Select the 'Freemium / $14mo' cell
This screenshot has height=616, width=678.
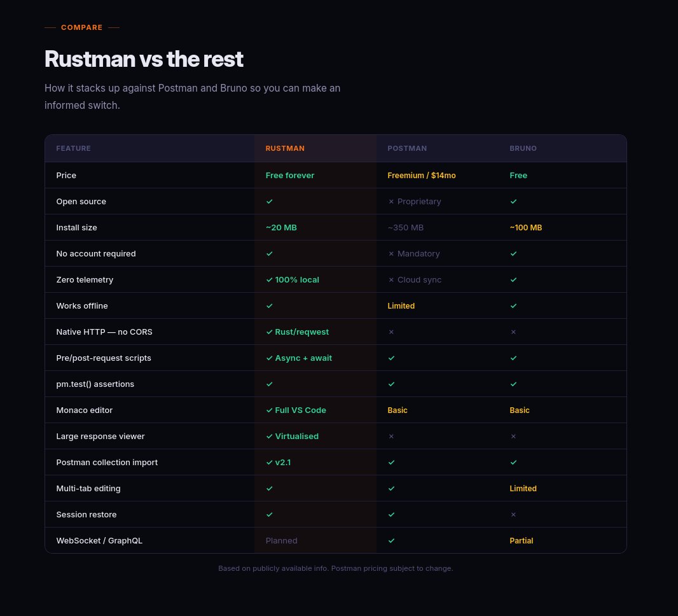(422, 175)
